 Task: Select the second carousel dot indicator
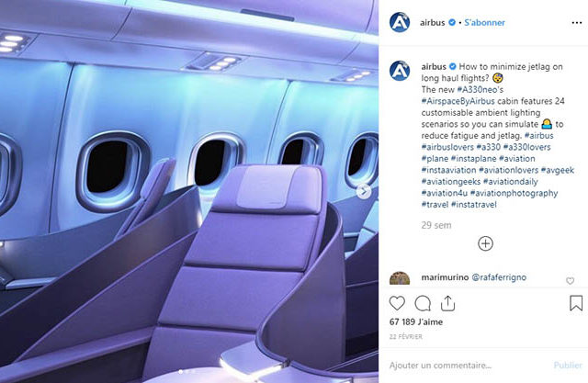coord(187,372)
